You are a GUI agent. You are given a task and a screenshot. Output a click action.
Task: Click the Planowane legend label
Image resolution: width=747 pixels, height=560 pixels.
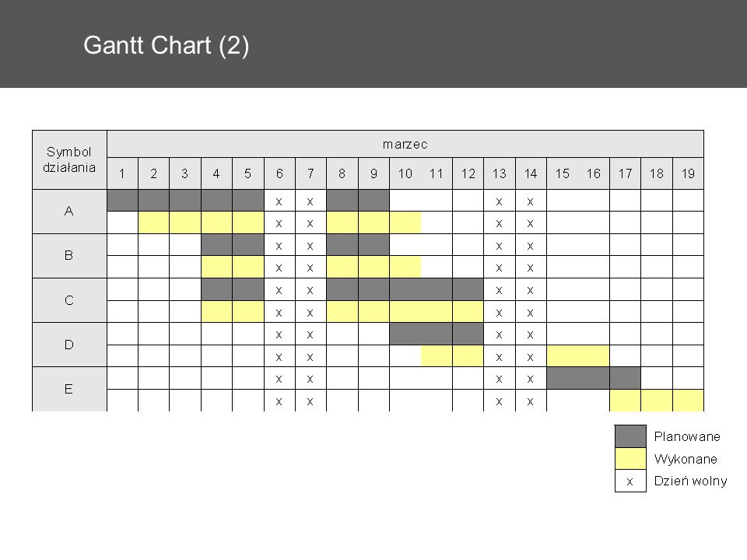[x=687, y=436]
